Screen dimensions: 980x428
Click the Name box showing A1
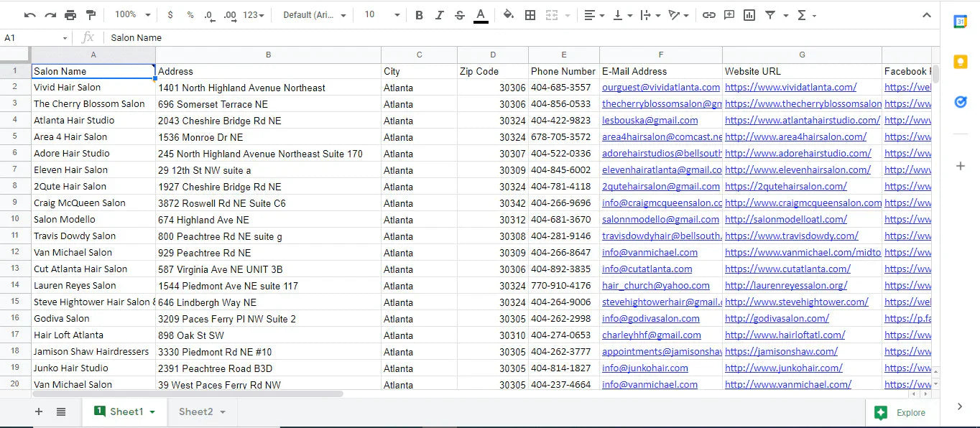pos(34,38)
